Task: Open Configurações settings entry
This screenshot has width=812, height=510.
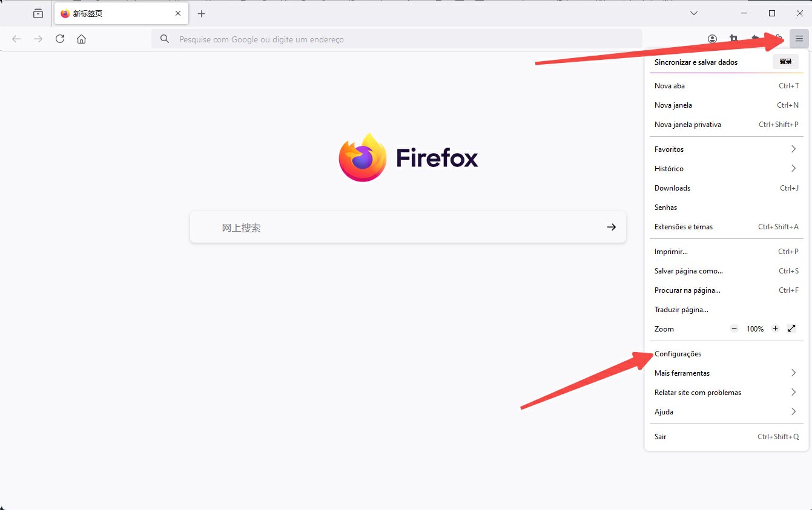Action: click(x=726, y=353)
